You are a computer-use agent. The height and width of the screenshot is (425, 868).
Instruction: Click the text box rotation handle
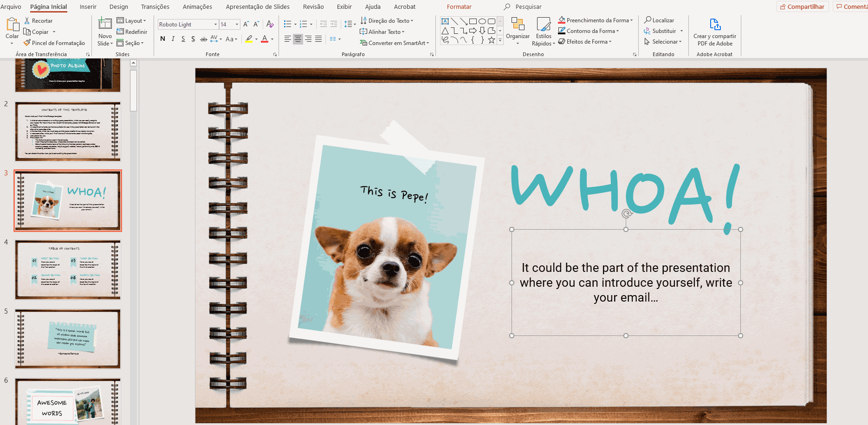click(x=626, y=214)
